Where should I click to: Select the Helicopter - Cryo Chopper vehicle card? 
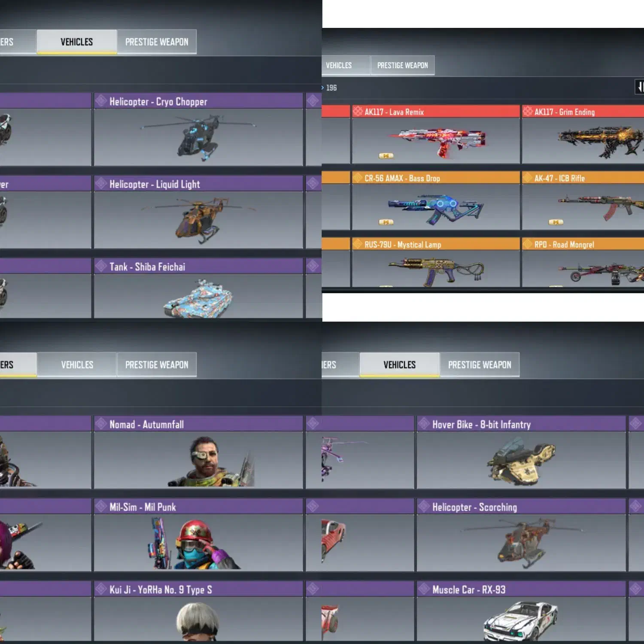[x=198, y=129]
